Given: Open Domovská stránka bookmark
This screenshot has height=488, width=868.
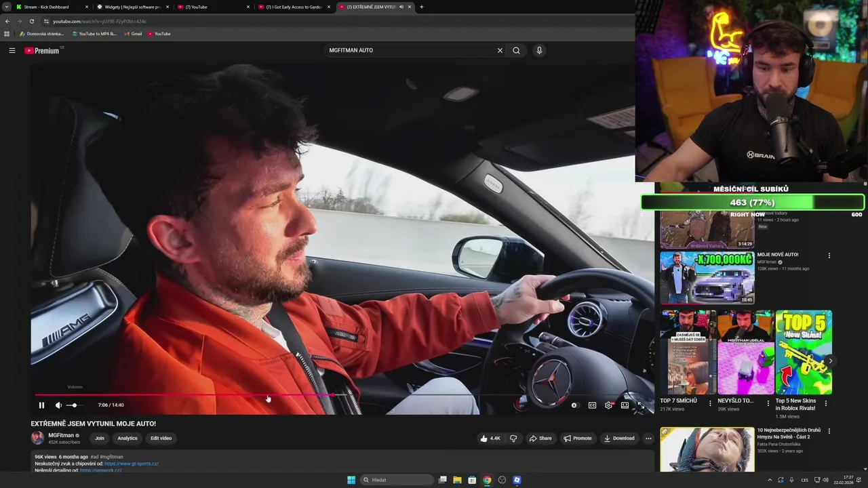Looking at the screenshot, I should [x=42, y=34].
